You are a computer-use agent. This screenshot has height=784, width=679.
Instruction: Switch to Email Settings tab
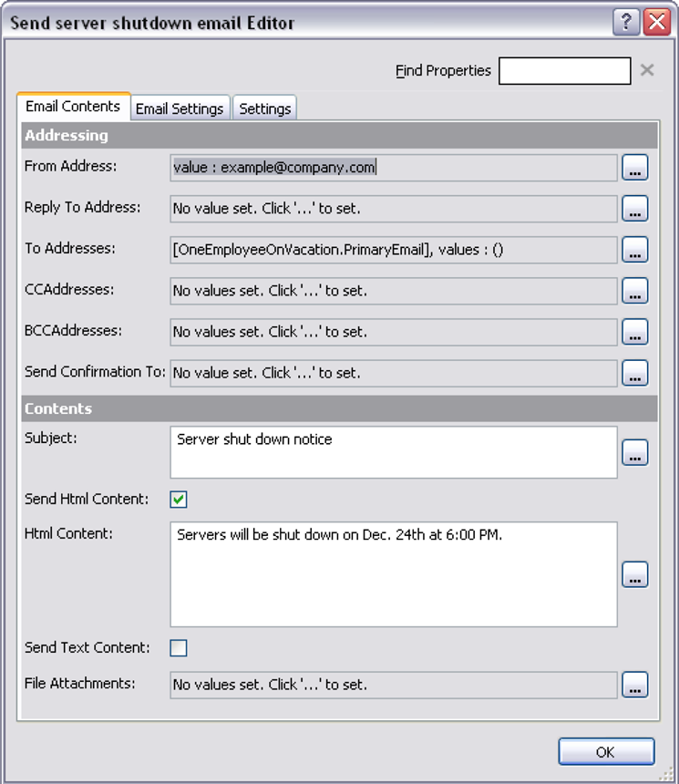pos(180,108)
